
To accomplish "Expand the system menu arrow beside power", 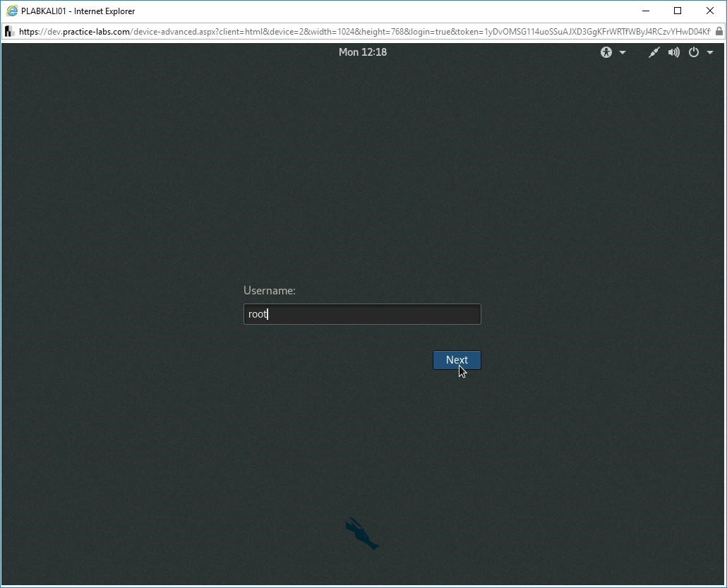I will click(x=710, y=53).
